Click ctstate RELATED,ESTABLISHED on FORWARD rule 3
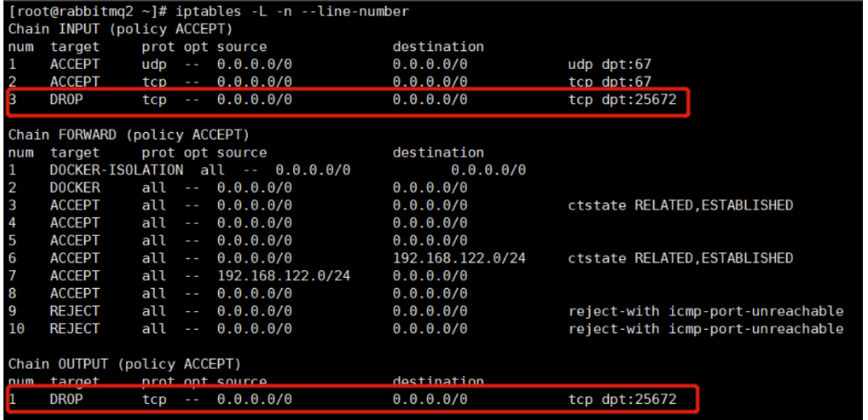This screenshot has width=868, height=420. point(681,205)
